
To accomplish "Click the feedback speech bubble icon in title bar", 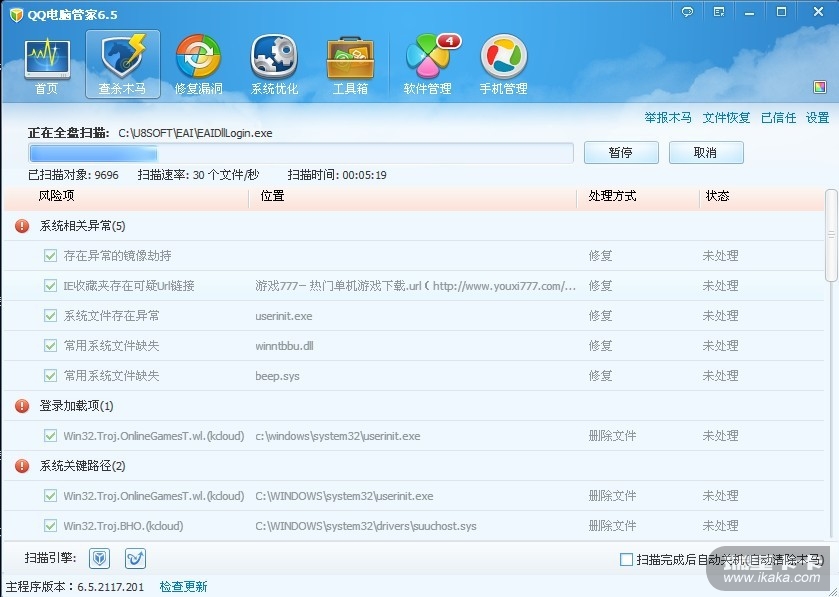I will (688, 12).
